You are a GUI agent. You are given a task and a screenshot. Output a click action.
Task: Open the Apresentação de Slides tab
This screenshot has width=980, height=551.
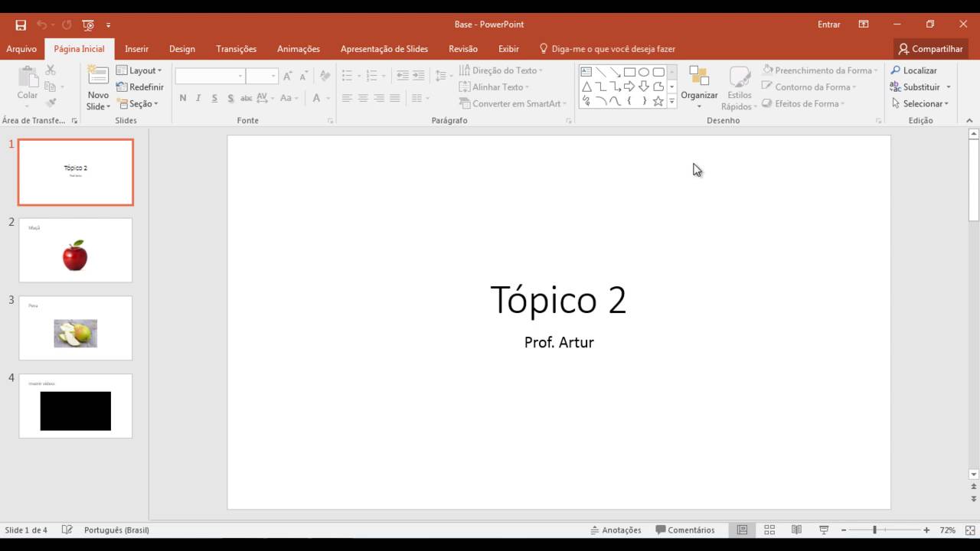pos(384,49)
